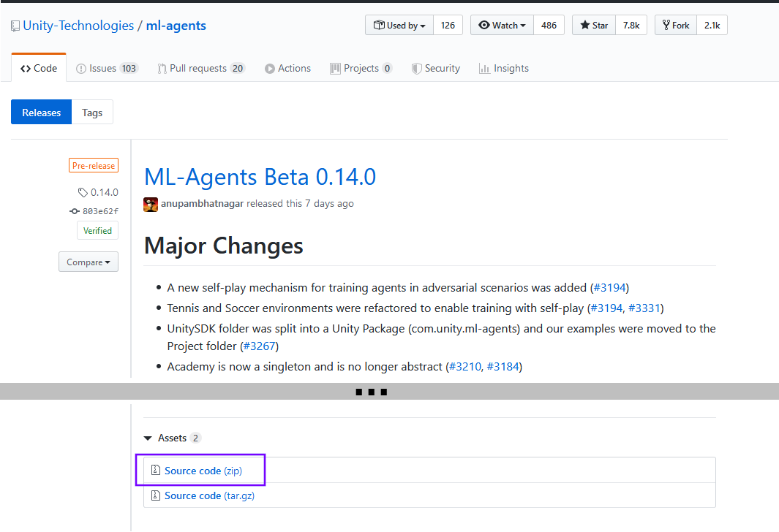Viewport: 779px width, 532px height.
Task: Click the Issues count badge 103
Action: tap(129, 69)
